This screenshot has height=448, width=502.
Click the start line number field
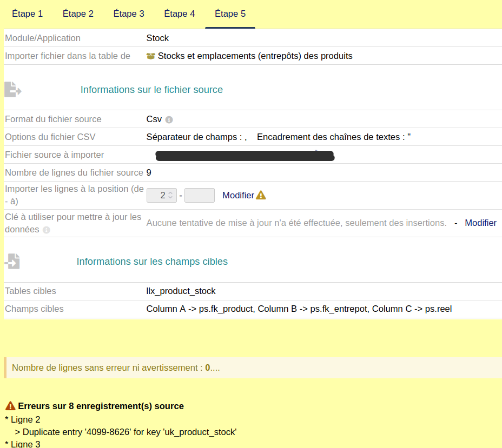158,195
